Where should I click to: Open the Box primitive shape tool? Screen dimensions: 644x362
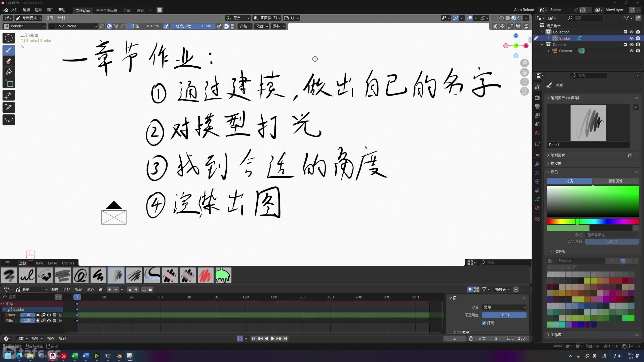[9, 83]
